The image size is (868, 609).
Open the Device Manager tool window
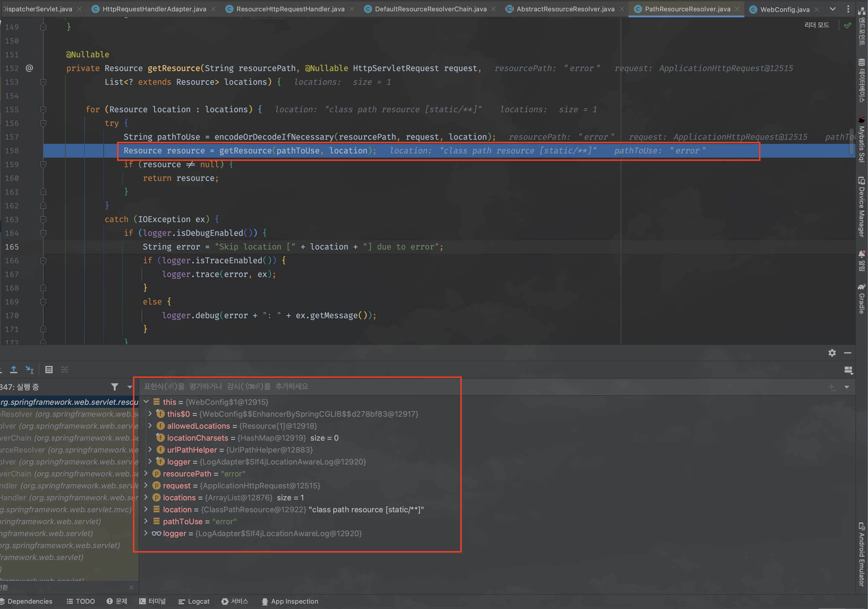pyautogui.click(x=861, y=207)
